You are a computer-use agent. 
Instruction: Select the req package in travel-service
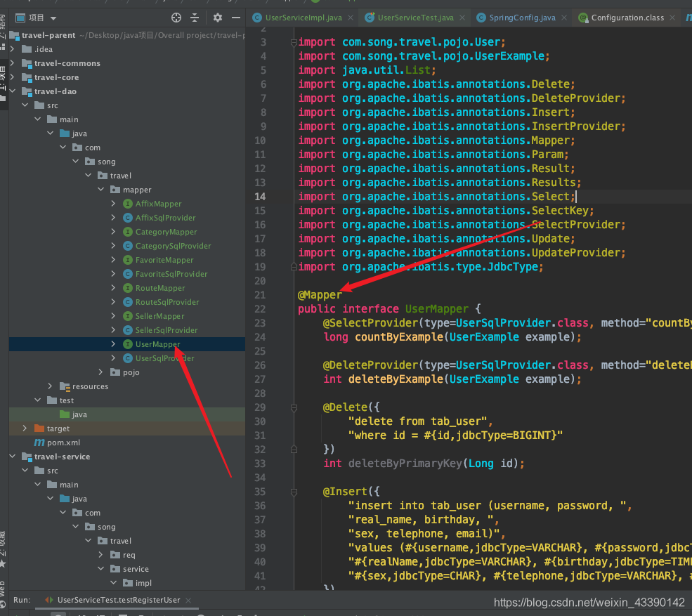pos(129,555)
